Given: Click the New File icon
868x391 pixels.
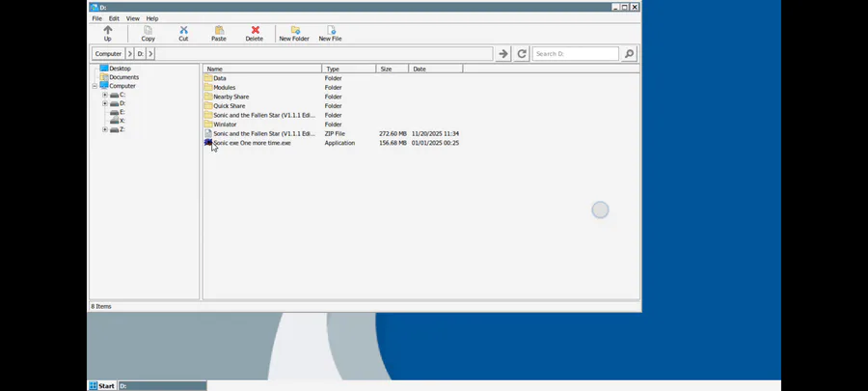Looking at the screenshot, I should [331, 30].
